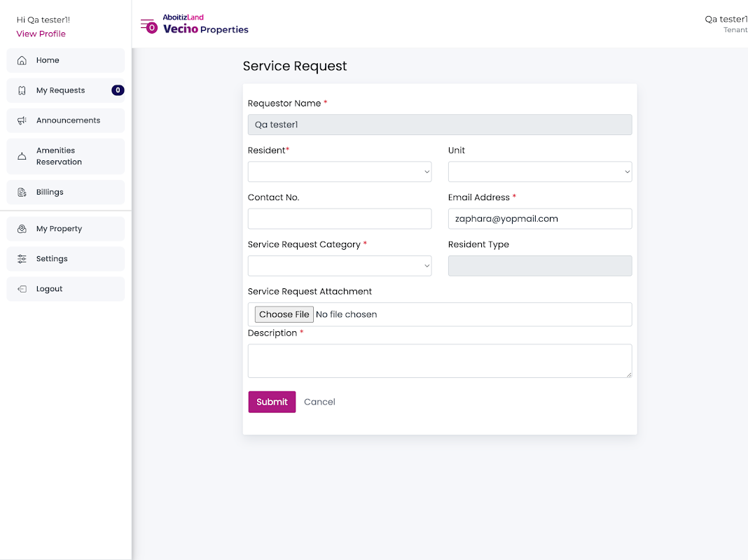This screenshot has height=560, width=748.
Task: Click the "Service Request" page heading
Action: 295,66
